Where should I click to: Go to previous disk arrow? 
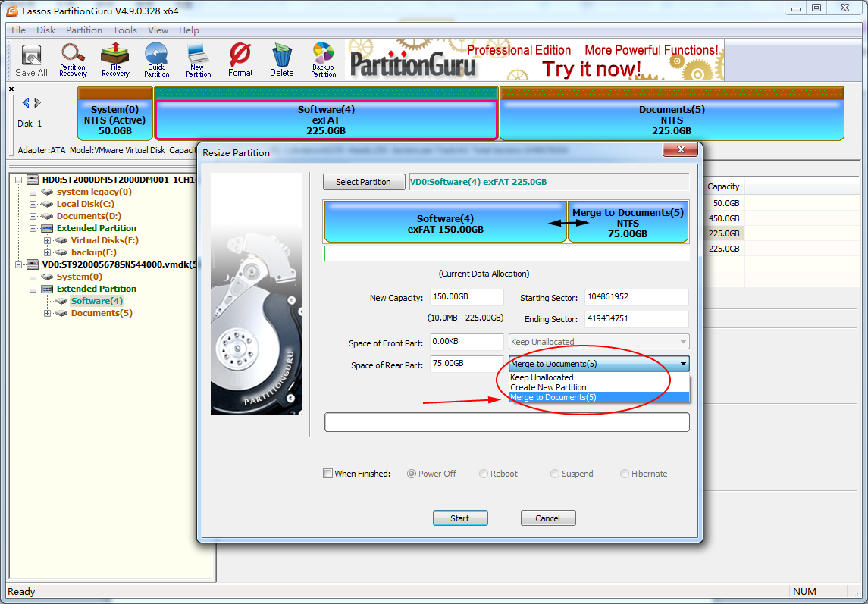tap(26, 102)
